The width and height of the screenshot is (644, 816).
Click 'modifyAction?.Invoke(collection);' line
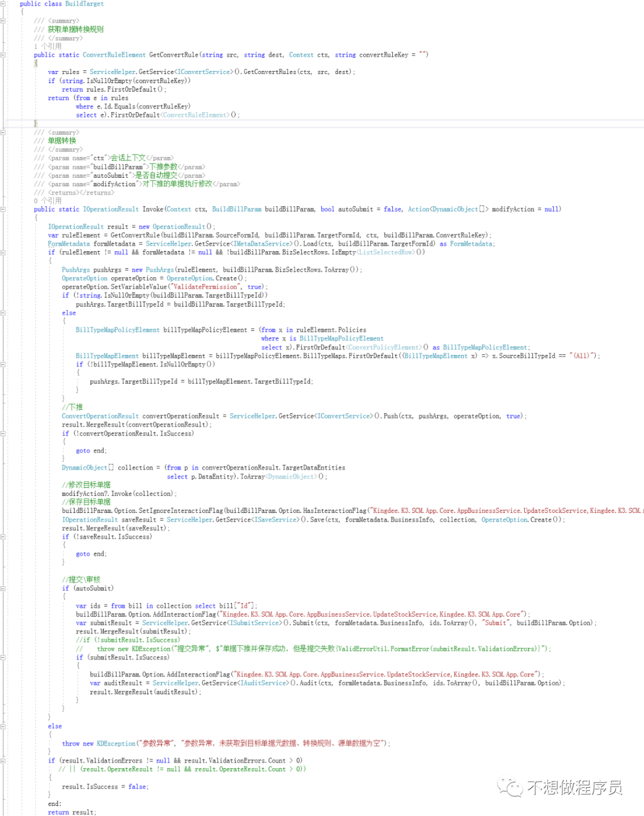(x=119, y=494)
